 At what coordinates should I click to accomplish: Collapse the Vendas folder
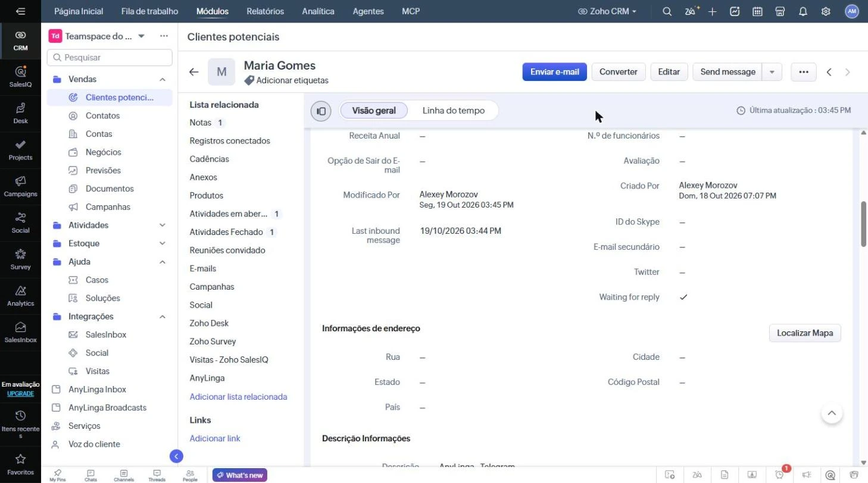coord(162,79)
